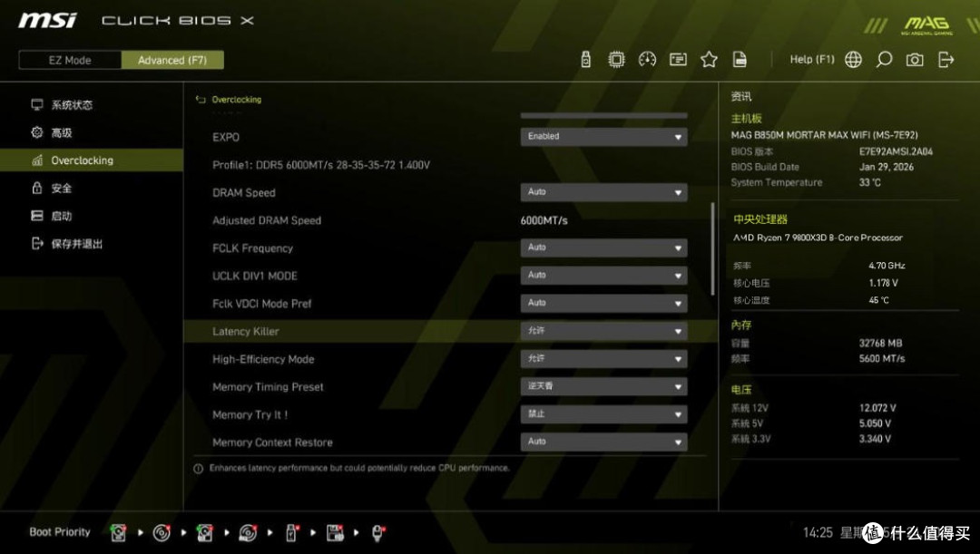Click the BIOS Build Date Jan 29, 2026
980x554 pixels.
pyautogui.click(x=887, y=167)
